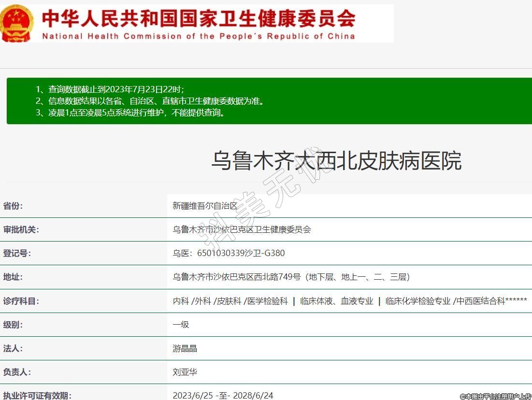This screenshot has height=400, width=532.
Task: Click the 省份 row label
Action: [x=13, y=206]
